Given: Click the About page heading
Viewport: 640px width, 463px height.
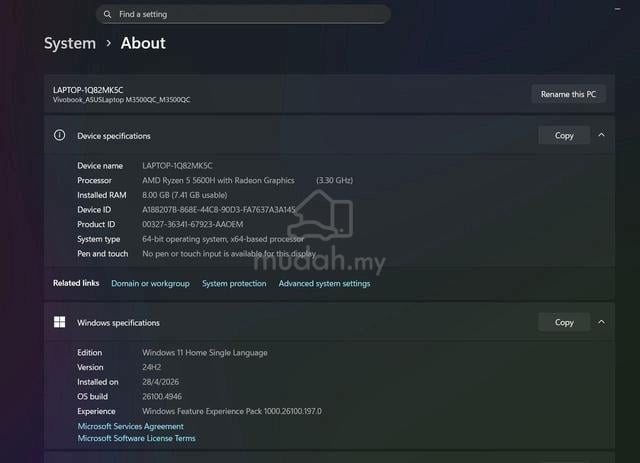Looking at the screenshot, I should pyautogui.click(x=143, y=43).
